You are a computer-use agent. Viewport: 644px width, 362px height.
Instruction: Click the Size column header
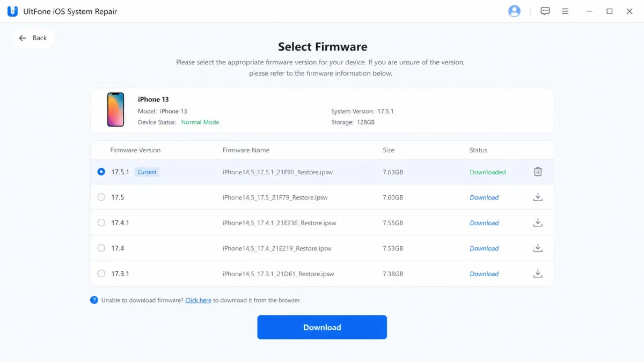tap(389, 150)
